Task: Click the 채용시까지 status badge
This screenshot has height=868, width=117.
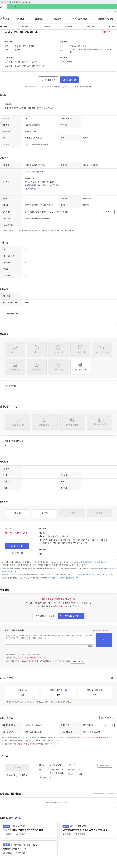Action: pyautogui.click(x=107, y=32)
